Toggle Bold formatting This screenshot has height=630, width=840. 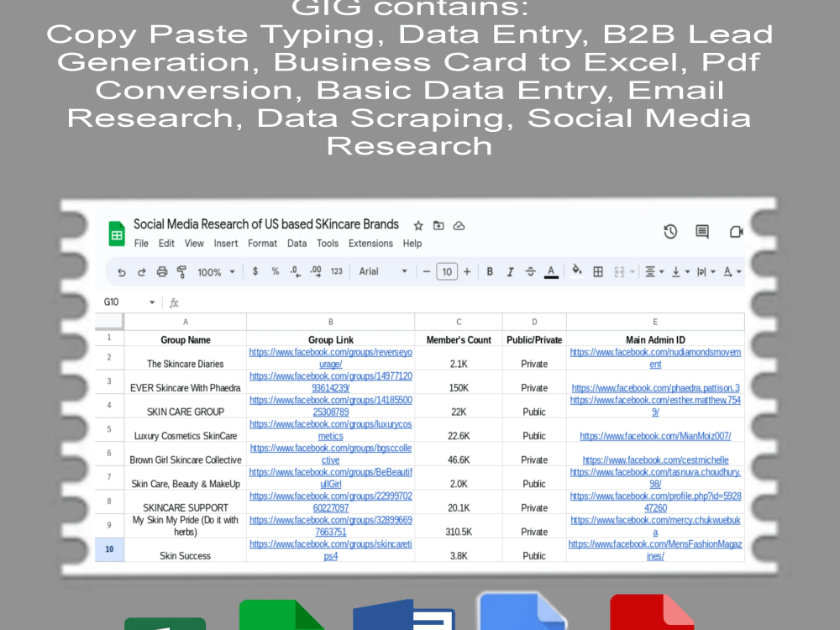click(490, 271)
